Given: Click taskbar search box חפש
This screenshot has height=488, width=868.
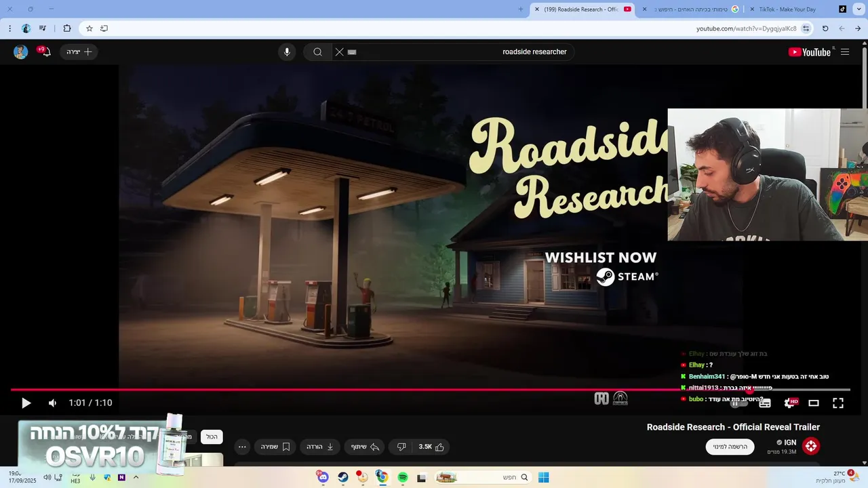Looking at the screenshot, I should [483, 477].
